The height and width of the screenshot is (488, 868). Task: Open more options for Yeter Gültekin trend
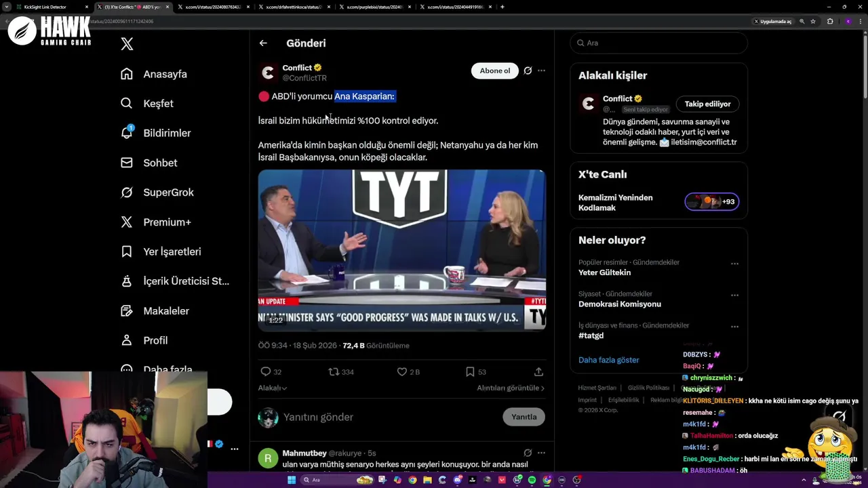click(734, 264)
